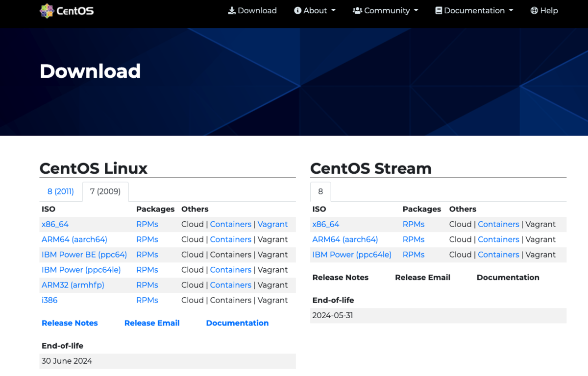588x376 pixels.
Task: Click the '30 June 2024' end-of-life date
Action: tap(67, 361)
